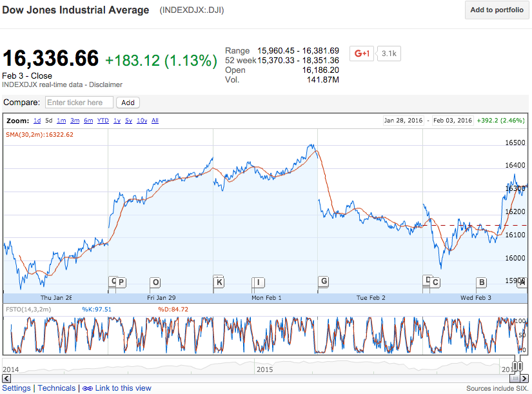
Task: Click the Add compare button
Action: [128, 103]
